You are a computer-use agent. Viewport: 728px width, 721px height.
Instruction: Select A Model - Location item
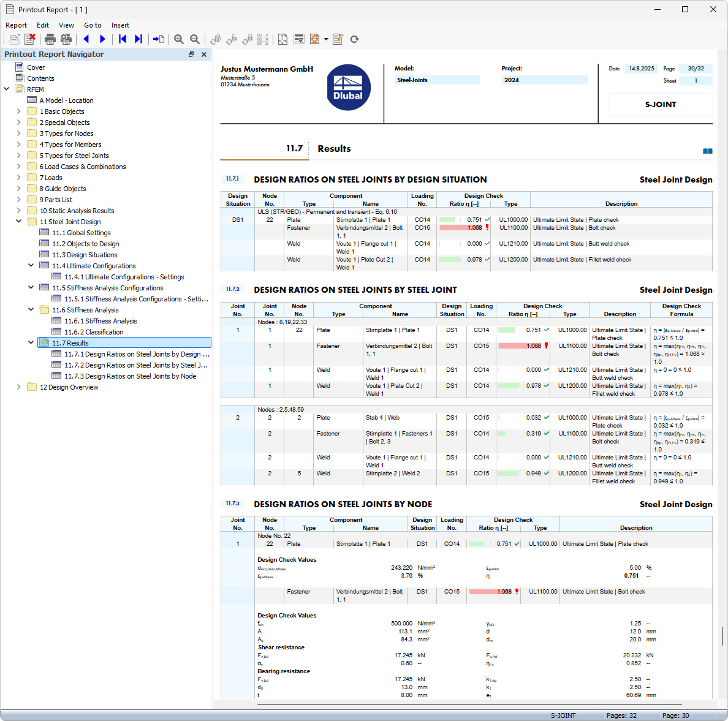(66, 100)
